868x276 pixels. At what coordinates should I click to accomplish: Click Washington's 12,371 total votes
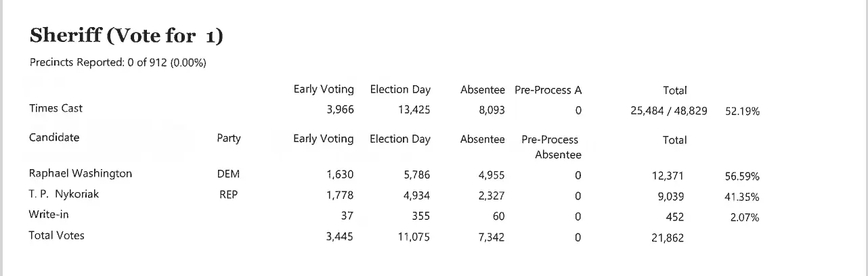pyautogui.click(x=667, y=177)
